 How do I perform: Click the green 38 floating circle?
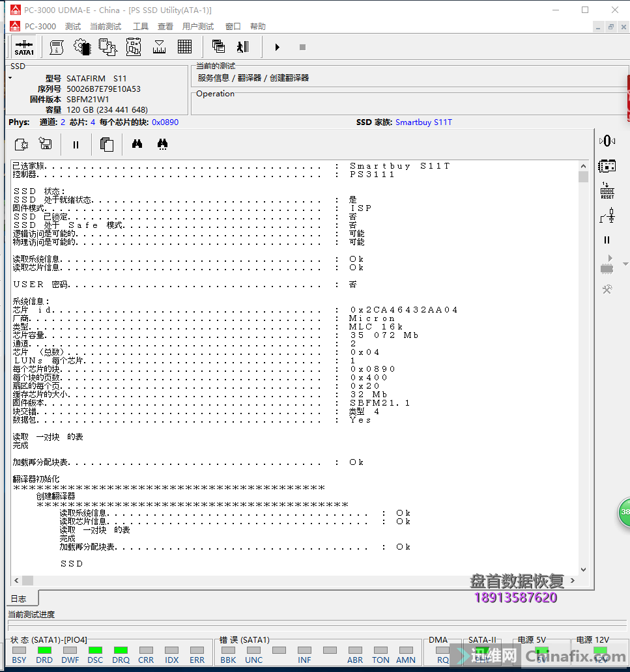point(624,512)
